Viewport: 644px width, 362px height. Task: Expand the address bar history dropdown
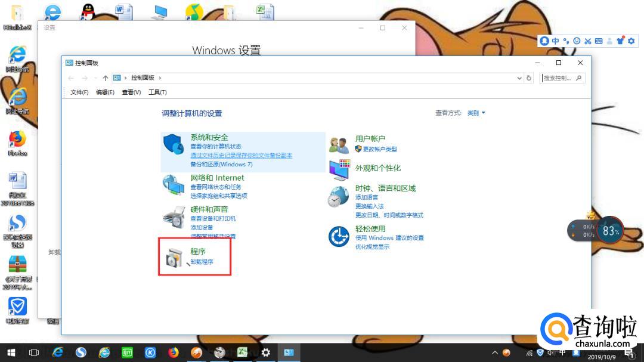tap(519, 78)
